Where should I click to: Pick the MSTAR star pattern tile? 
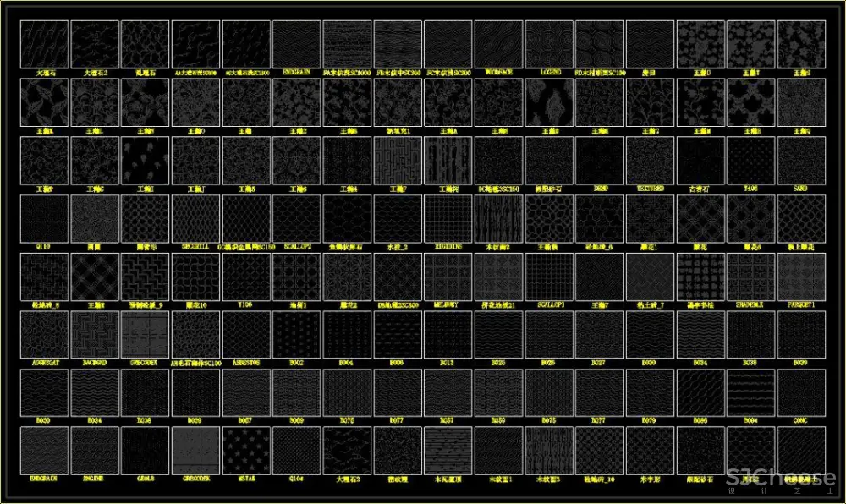(x=246, y=452)
